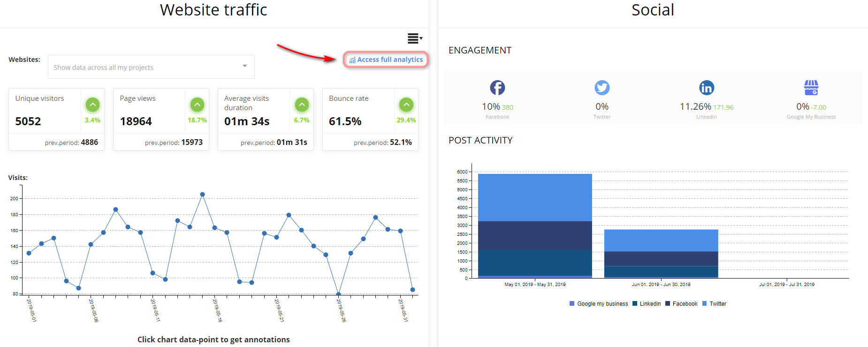
Task: Click the Facebook engagement icon
Action: 497,88
